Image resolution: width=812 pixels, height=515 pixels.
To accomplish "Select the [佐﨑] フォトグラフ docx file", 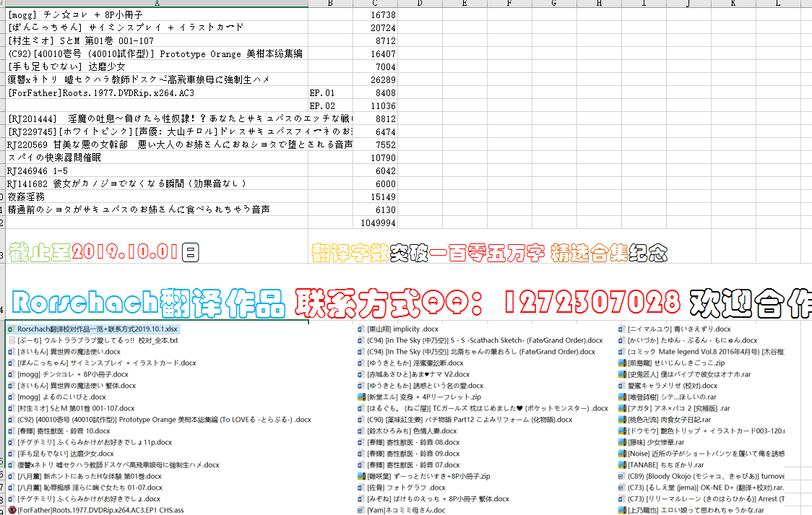I will pyautogui.click(x=405, y=487).
